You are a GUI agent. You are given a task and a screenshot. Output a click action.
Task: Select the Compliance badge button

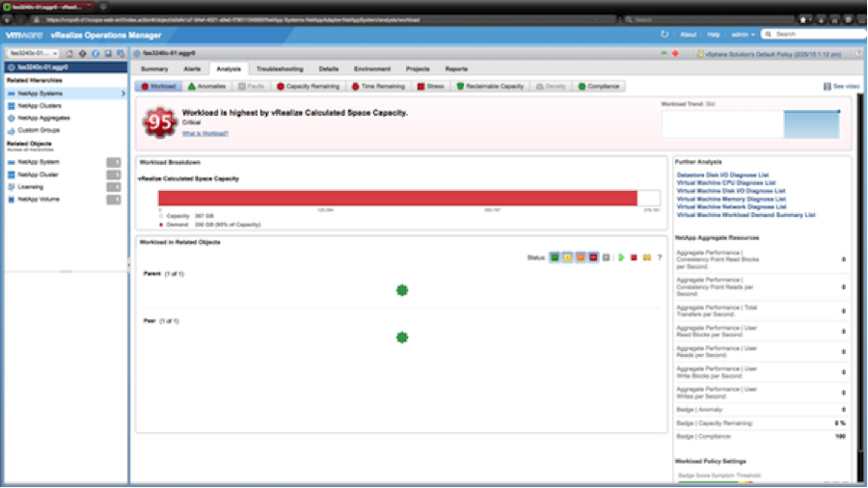click(x=598, y=86)
